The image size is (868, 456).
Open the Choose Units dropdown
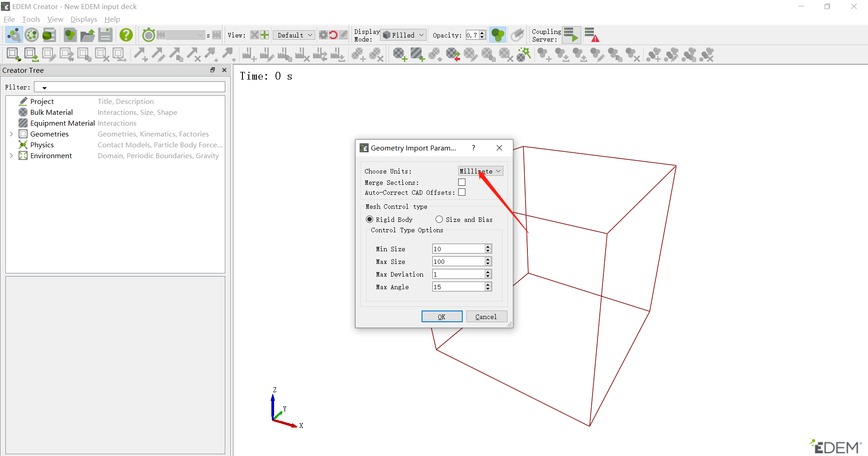(x=480, y=171)
